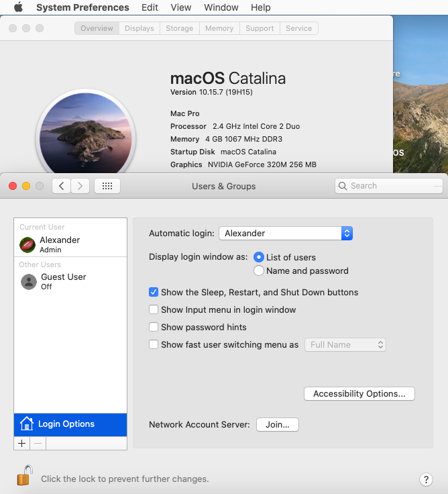
Task: Click the back arrow in Users & Groups
Action: click(x=61, y=186)
